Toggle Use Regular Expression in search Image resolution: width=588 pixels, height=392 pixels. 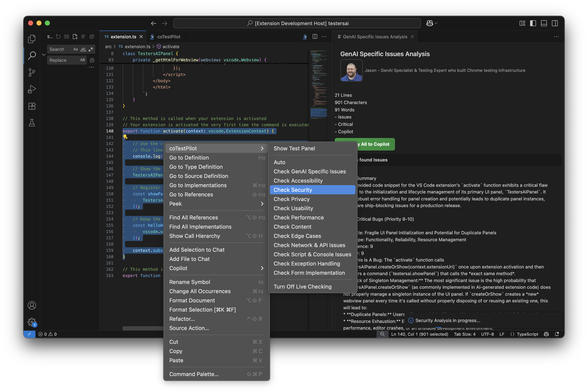[x=91, y=49]
